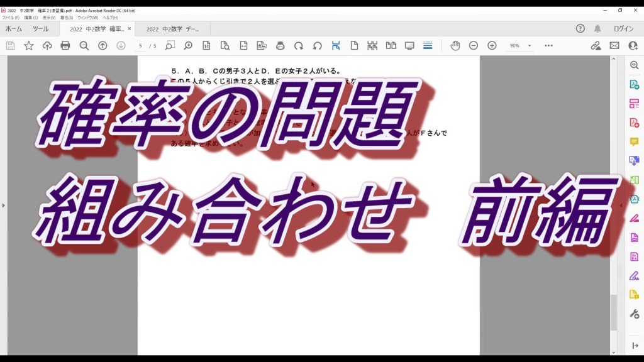The width and height of the screenshot is (644, 362).
Task: Expand the left navigation pane arrow
Action: point(3,206)
